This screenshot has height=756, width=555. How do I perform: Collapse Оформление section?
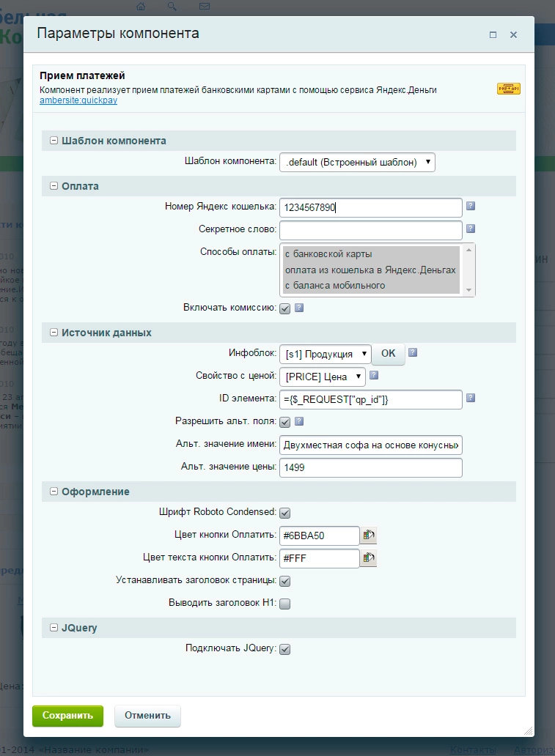tap(54, 492)
